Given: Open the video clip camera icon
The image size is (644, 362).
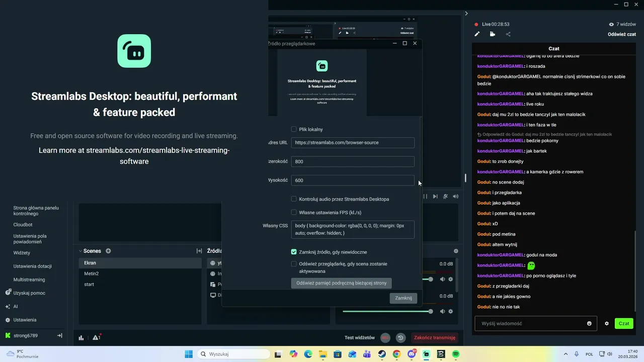Looking at the screenshot, I should coord(493,34).
